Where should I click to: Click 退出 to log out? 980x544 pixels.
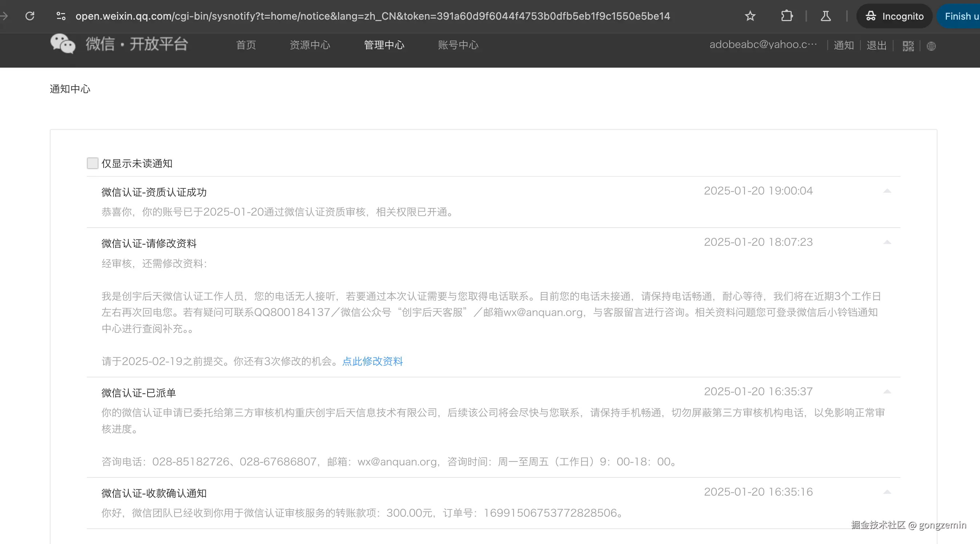pos(876,45)
